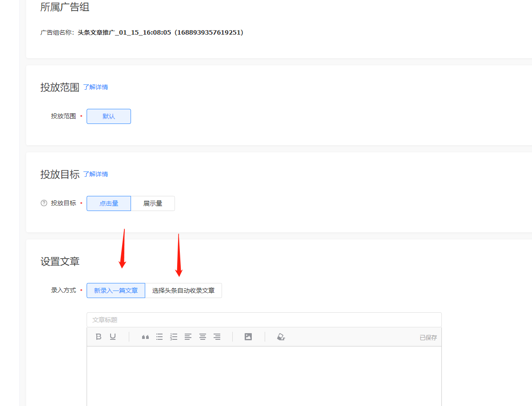Open 了解详情 link next to 投放范围
Screen dimensions: 532x406
click(95, 87)
